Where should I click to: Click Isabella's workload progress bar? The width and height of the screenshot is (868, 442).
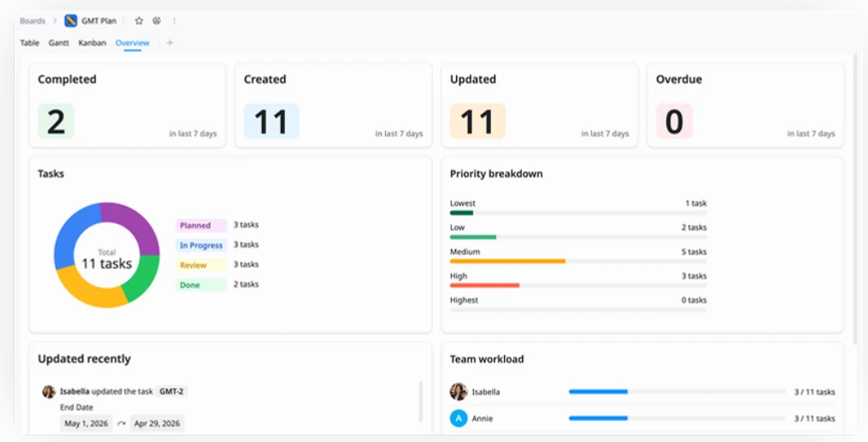click(677, 392)
